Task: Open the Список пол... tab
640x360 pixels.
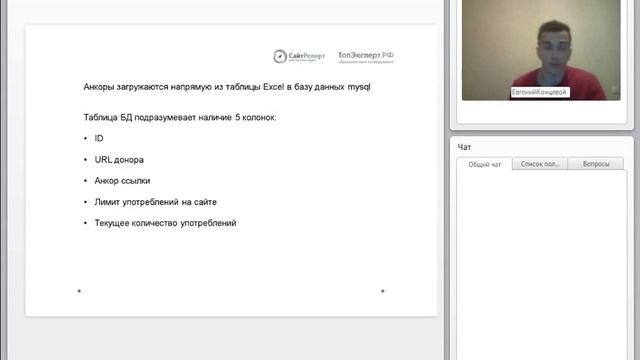Action: pyautogui.click(x=540, y=164)
